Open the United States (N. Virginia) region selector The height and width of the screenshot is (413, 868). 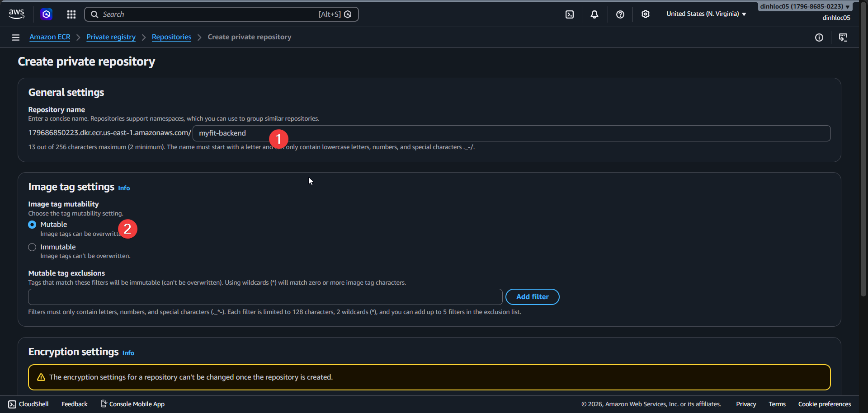pyautogui.click(x=706, y=14)
